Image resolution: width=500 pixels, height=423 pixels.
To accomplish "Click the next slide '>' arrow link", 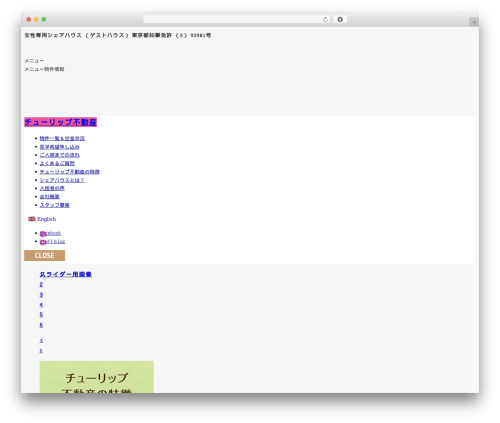I will (x=41, y=351).
